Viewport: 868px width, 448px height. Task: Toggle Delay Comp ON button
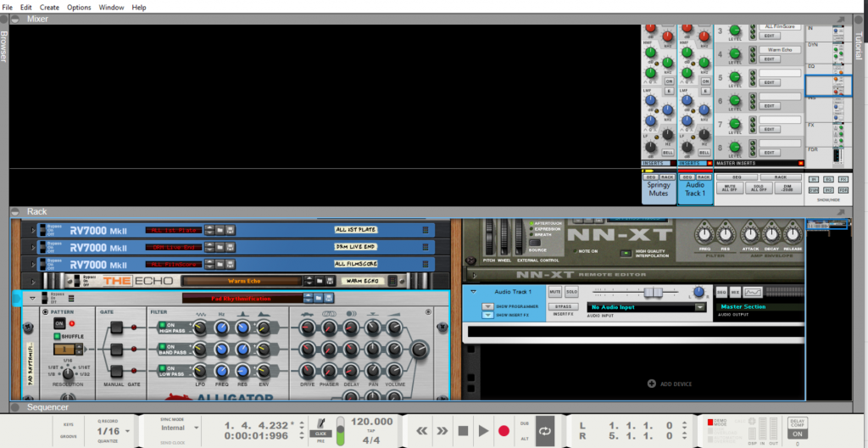click(x=797, y=434)
